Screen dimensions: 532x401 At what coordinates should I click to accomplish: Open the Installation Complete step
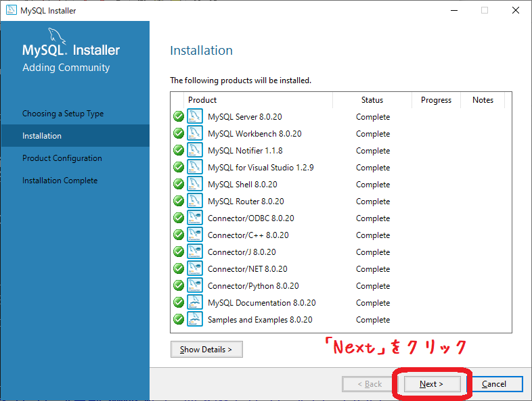tap(60, 181)
